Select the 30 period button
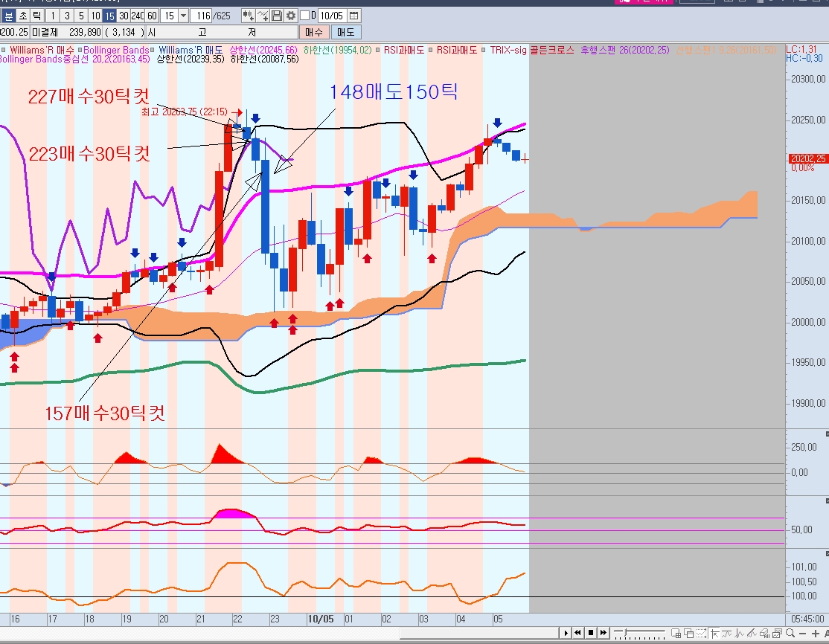This screenshot has height=644, width=829. 124,16
